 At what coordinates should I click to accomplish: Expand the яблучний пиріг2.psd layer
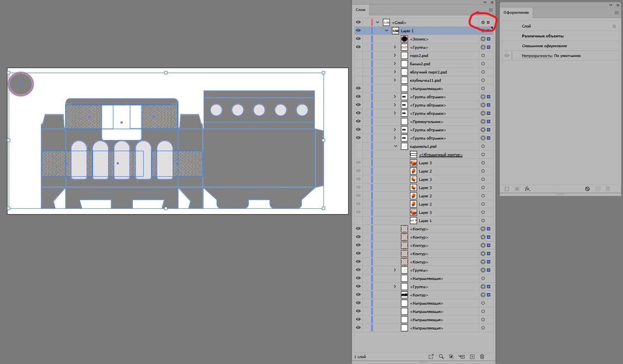pyautogui.click(x=395, y=72)
